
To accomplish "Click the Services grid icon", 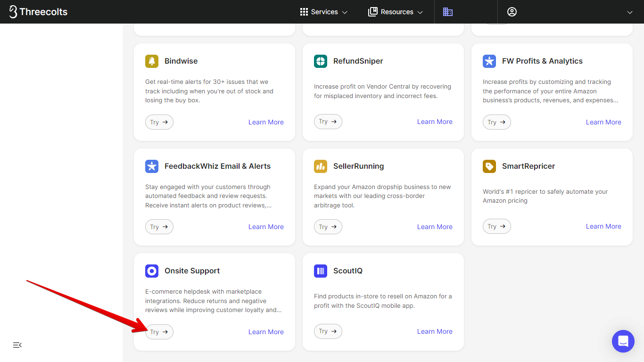I will pos(304,12).
